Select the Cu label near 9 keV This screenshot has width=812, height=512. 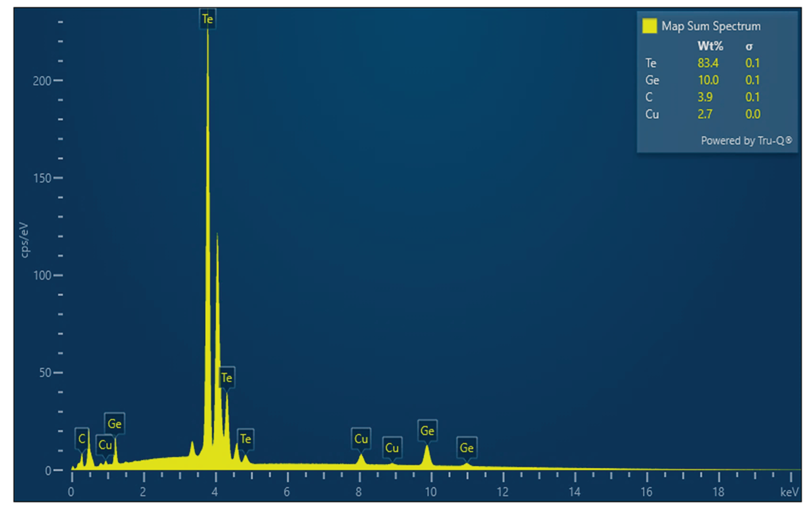click(392, 448)
